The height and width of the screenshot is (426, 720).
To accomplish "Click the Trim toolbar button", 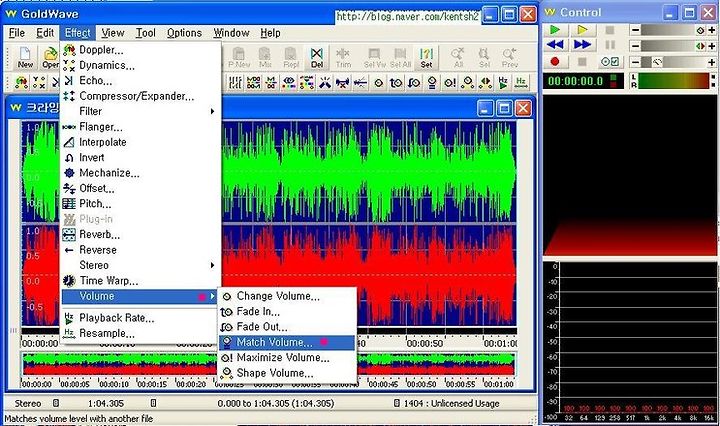I will [343, 58].
